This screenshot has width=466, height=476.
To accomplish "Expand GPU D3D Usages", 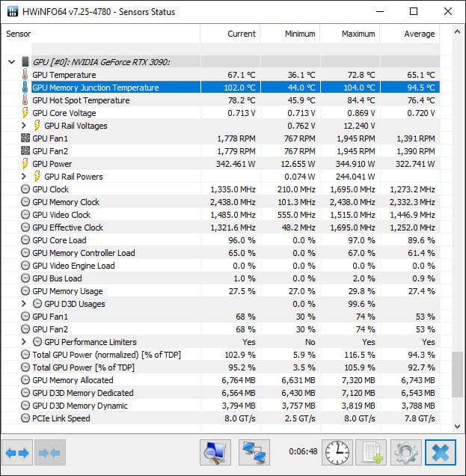I will [x=24, y=304].
